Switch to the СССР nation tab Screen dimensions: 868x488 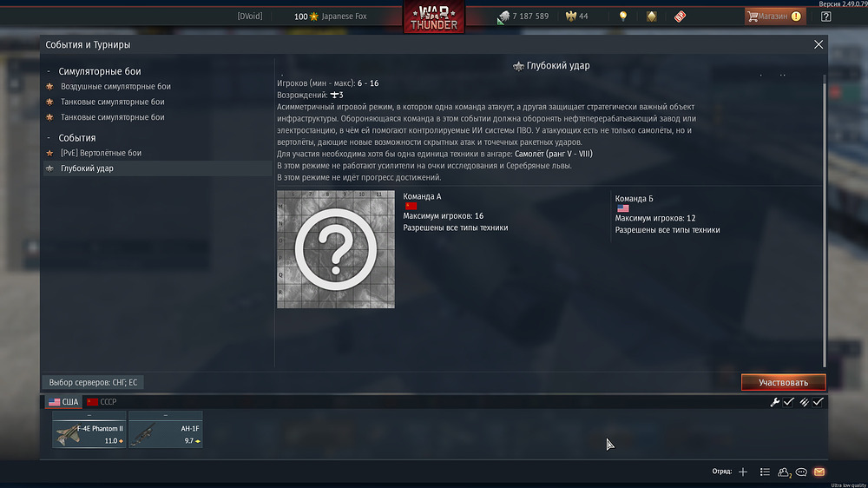tap(102, 401)
